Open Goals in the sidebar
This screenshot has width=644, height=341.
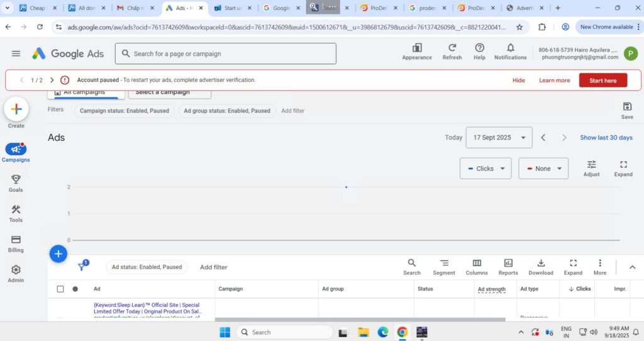pos(16,183)
